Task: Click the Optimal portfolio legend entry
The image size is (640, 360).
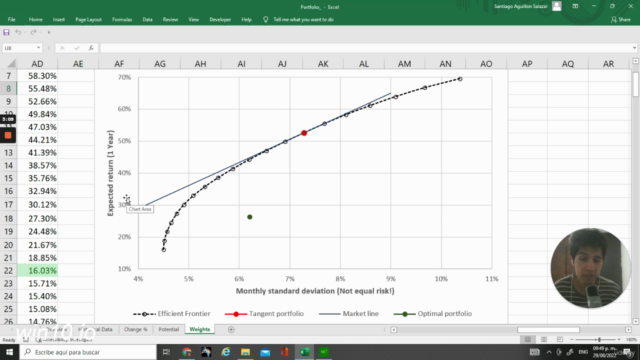Action: tap(433, 314)
